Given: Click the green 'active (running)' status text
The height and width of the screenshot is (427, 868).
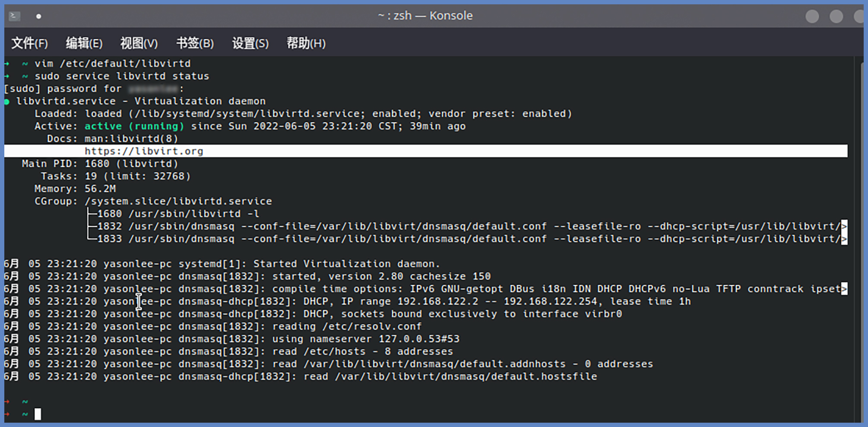Looking at the screenshot, I should point(134,126).
